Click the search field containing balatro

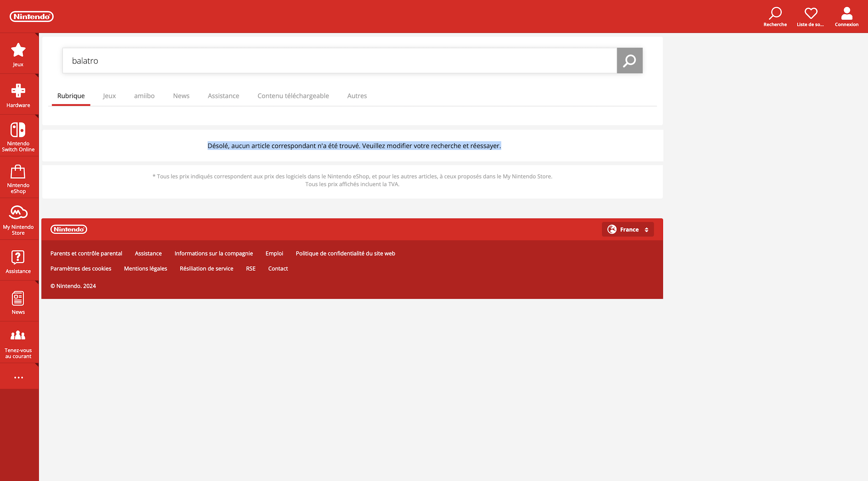pyautogui.click(x=340, y=61)
